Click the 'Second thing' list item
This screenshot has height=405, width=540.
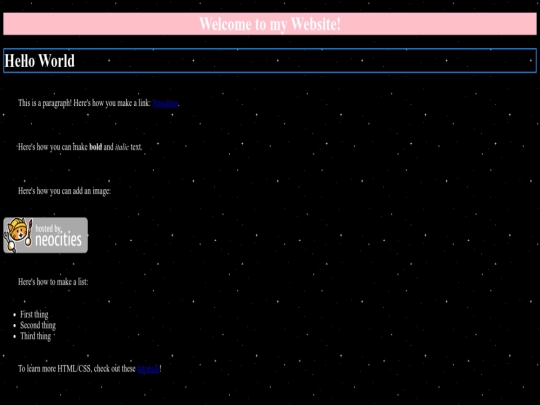tap(38, 325)
